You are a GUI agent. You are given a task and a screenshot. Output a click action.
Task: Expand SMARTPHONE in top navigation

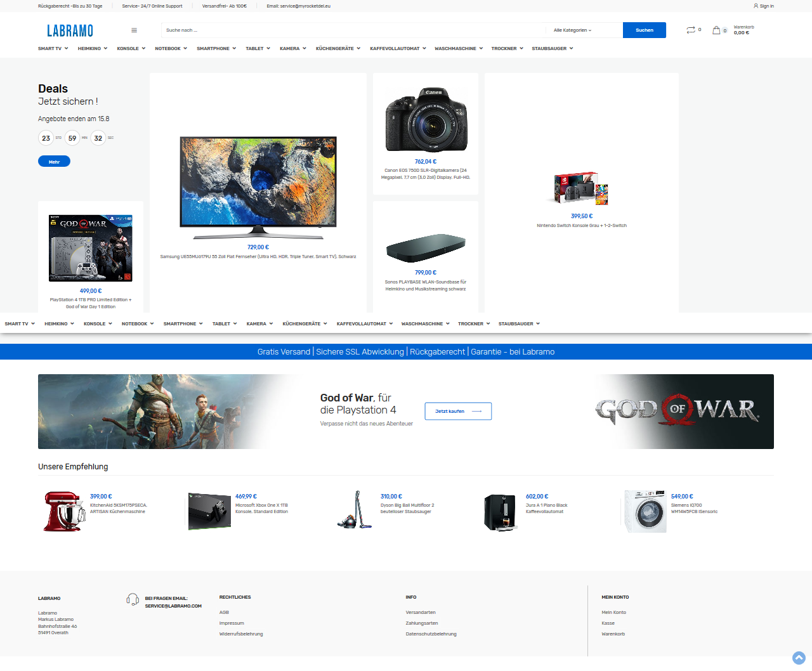point(216,48)
